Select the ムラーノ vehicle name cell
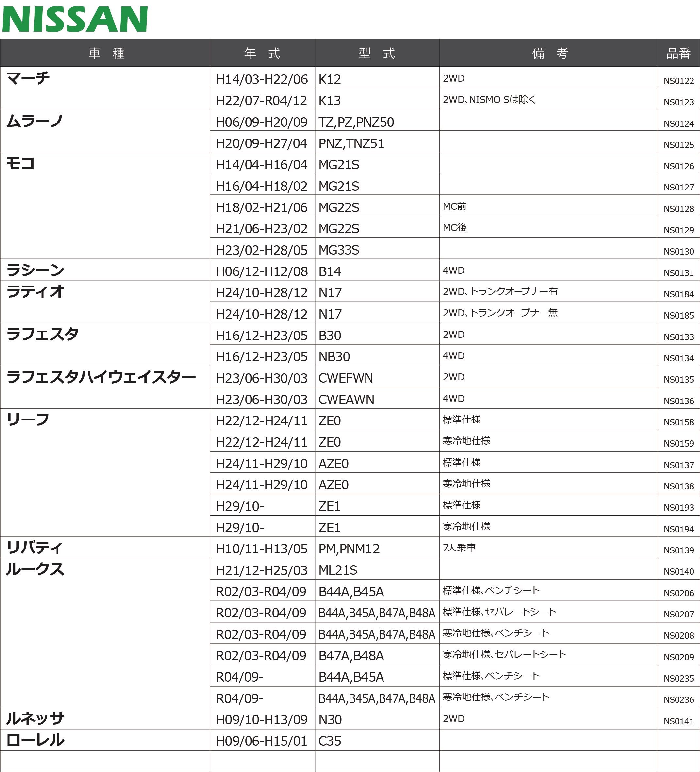 click(35, 122)
